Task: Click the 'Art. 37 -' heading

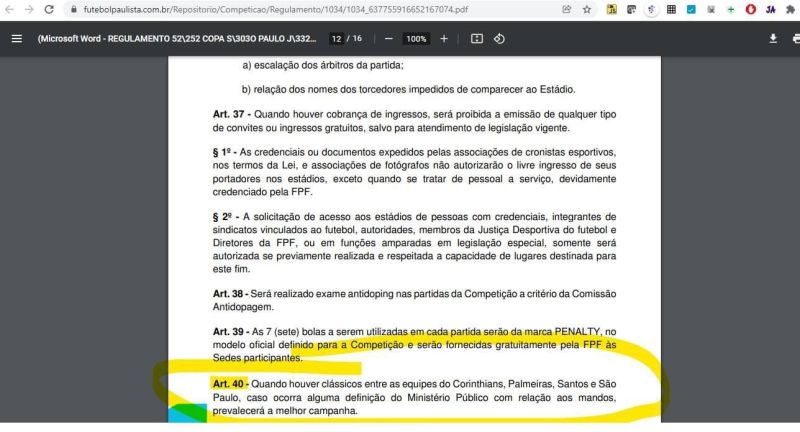Action: pyautogui.click(x=232, y=114)
